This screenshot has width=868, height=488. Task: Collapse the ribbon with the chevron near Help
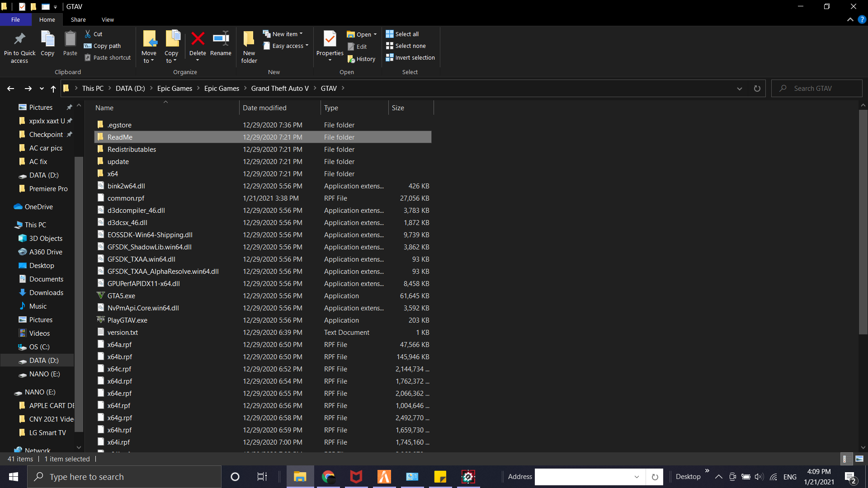pos(850,19)
